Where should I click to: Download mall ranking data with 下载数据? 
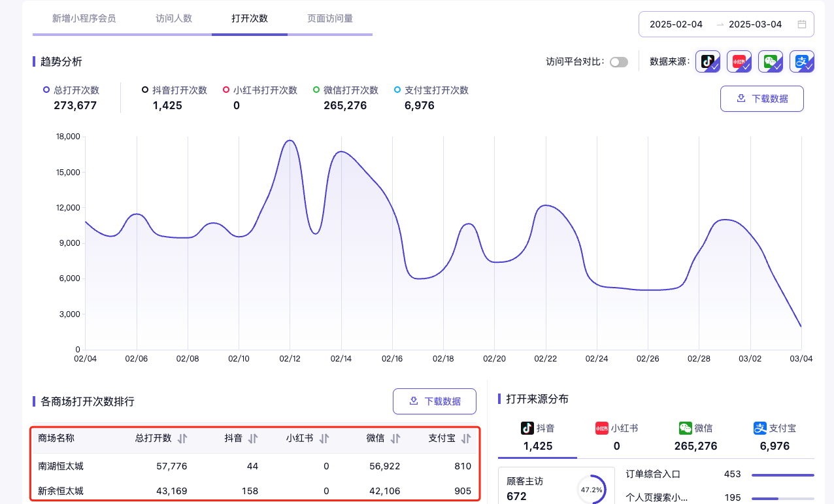click(x=434, y=401)
